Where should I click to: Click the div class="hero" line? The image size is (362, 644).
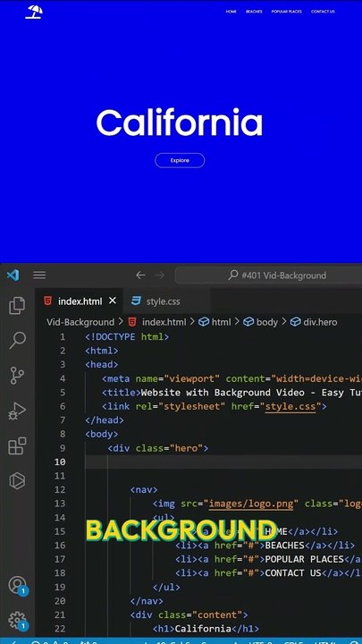[x=158, y=448]
